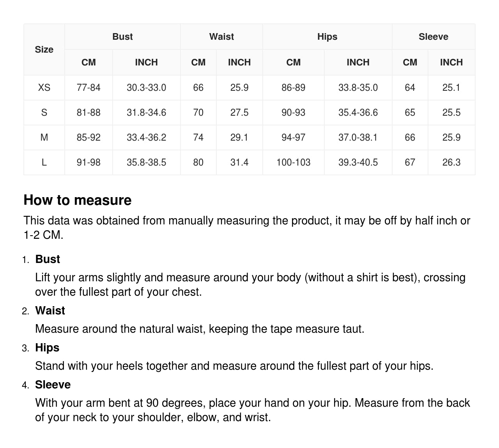Screen dimensions: 499x448
Task: Click the Hips instruction title in list
Action: pyautogui.click(x=47, y=347)
